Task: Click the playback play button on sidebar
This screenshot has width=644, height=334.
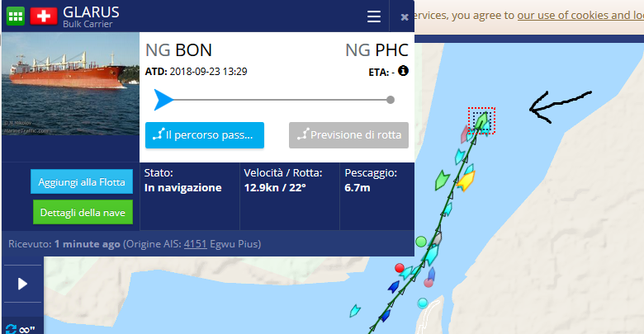Action: coord(22,284)
